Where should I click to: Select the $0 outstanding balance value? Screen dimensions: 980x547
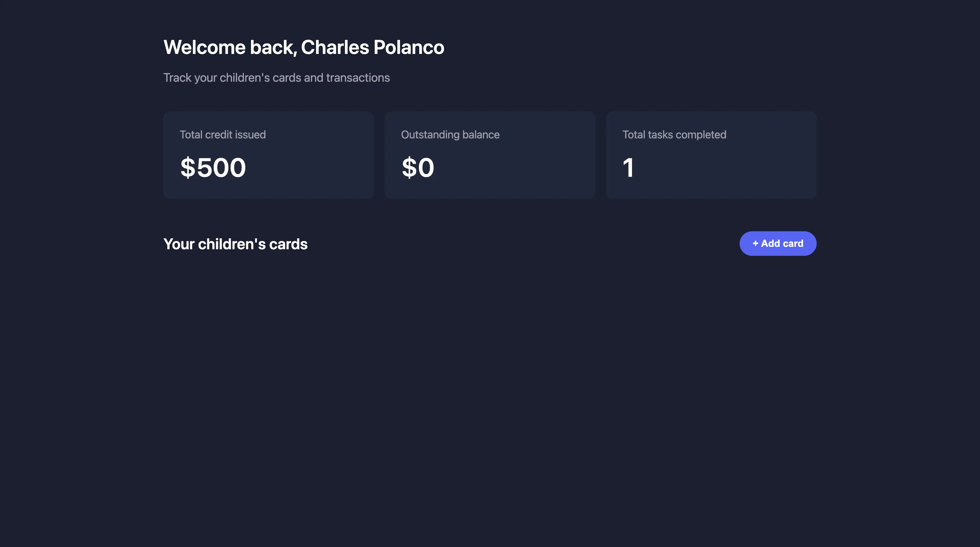click(418, 168)
